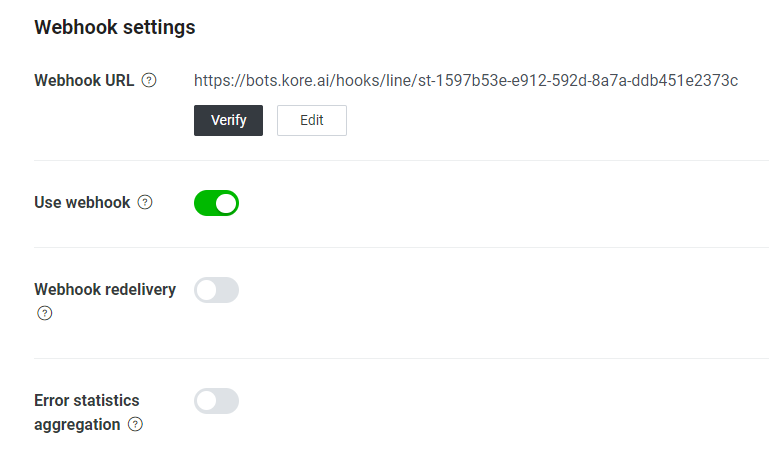The image size is (770, 457).
Task: Open help tooltip next to Use webhook
Action: tap(145, 203)
